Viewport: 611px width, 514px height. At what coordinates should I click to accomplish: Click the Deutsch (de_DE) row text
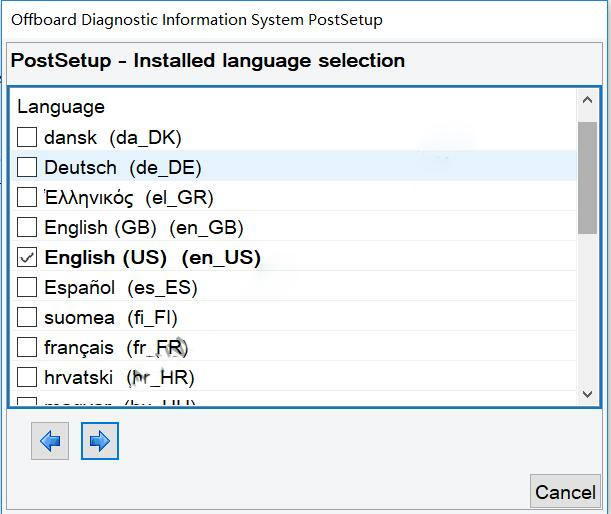tap(122, 167)
